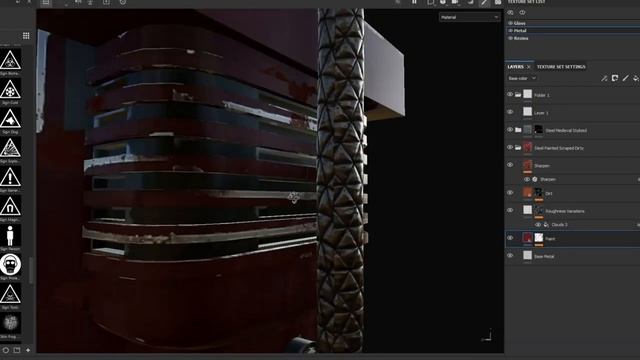This screenshot has width=640, height=360.
Task: Click the Clouds 3 generator effect icon
Action: [546, 225]
